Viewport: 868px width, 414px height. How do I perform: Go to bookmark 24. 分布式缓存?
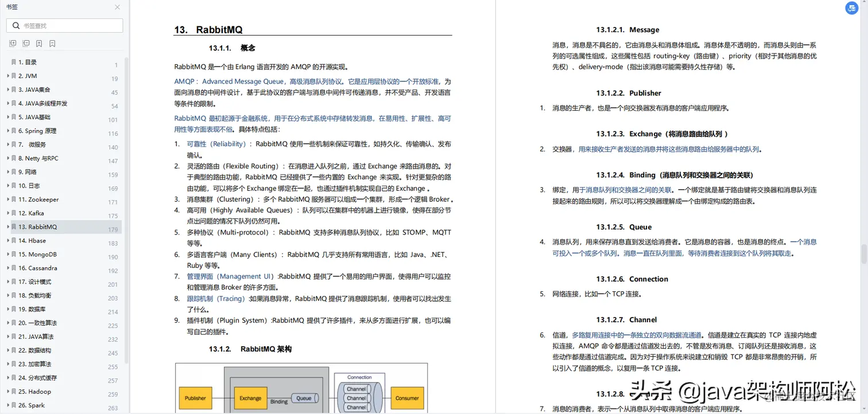tap(38, 378)
